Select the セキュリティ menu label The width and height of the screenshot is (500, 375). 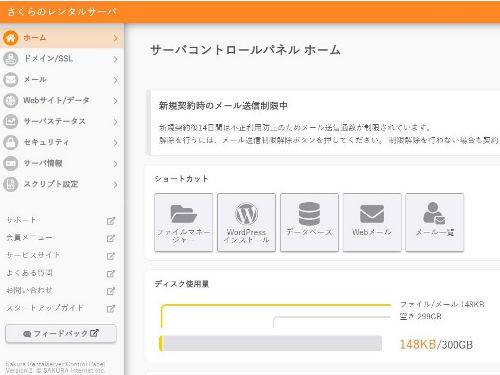pyautogui.click(x=46, y=142)
